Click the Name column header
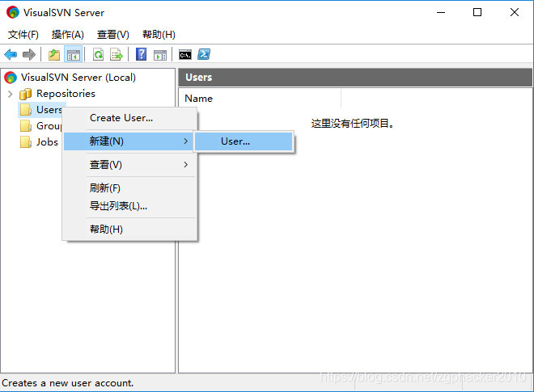 [x=260, y=99]
